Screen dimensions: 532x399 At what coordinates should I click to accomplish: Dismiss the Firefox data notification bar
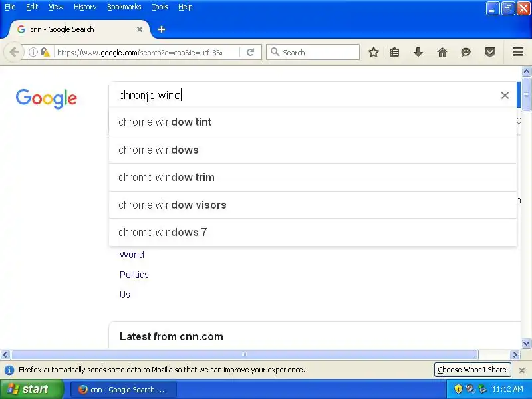[522, 370]
